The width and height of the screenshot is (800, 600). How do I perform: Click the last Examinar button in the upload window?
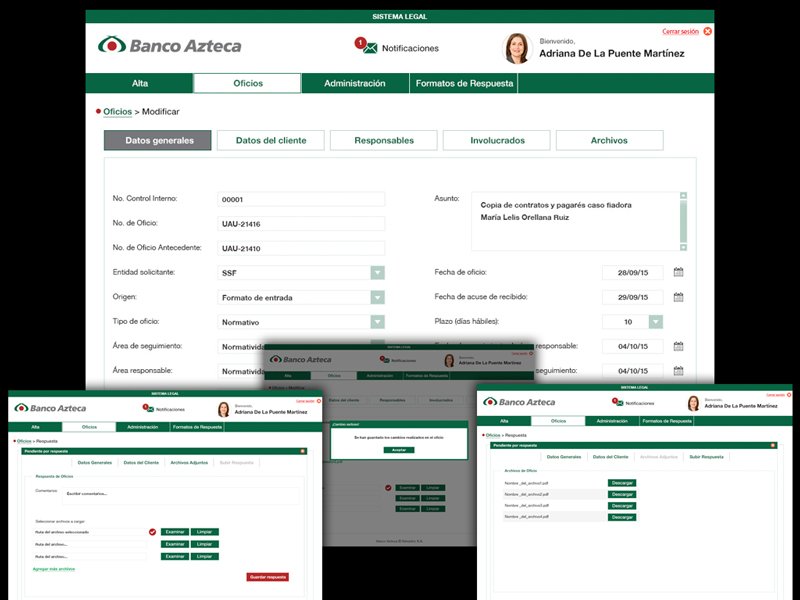coord(174,556)
